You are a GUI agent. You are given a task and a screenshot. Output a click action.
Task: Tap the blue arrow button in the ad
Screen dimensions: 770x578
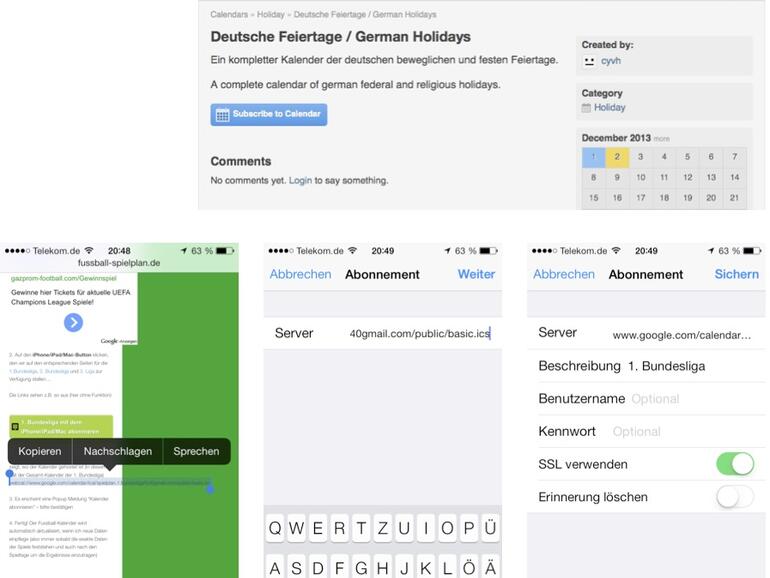[x=73, y=323]
